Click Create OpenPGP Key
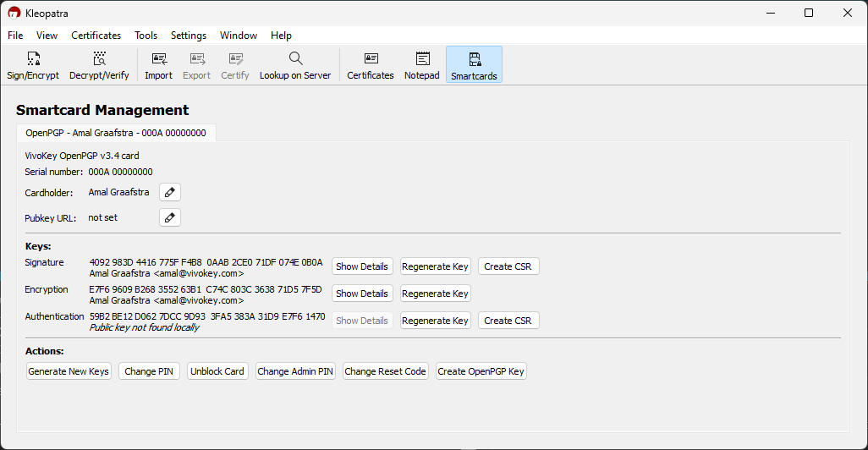The image size is (868, 450). 481,371
